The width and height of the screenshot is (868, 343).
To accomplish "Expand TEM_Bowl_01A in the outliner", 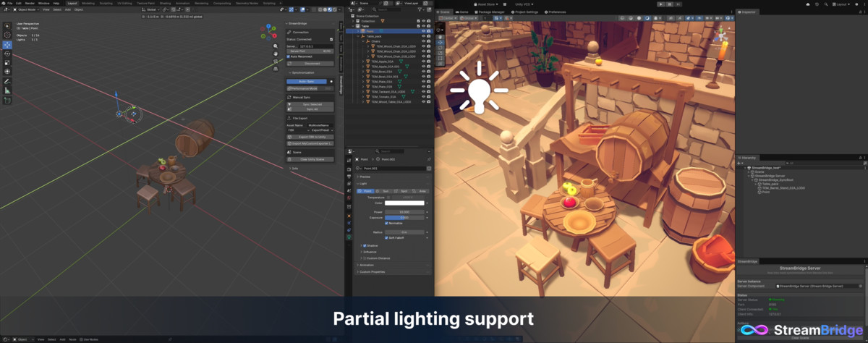I will click(x=363, y=72).
